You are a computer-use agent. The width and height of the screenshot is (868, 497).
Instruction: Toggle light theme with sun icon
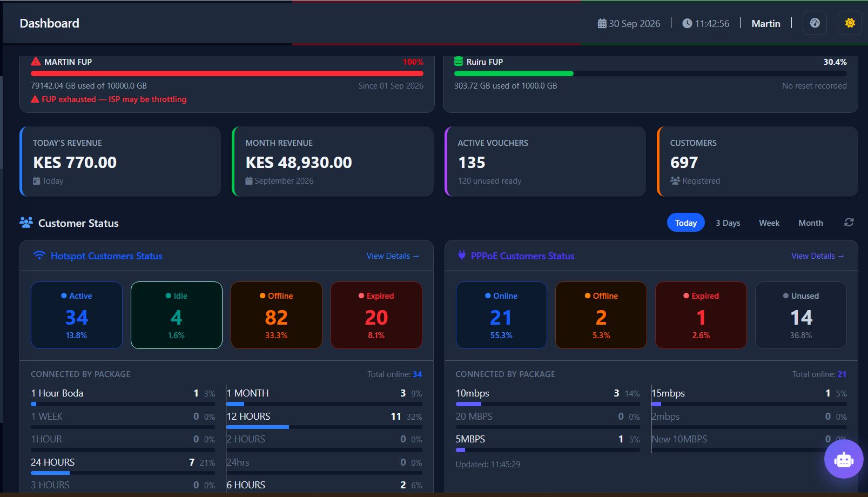[850, 23]
